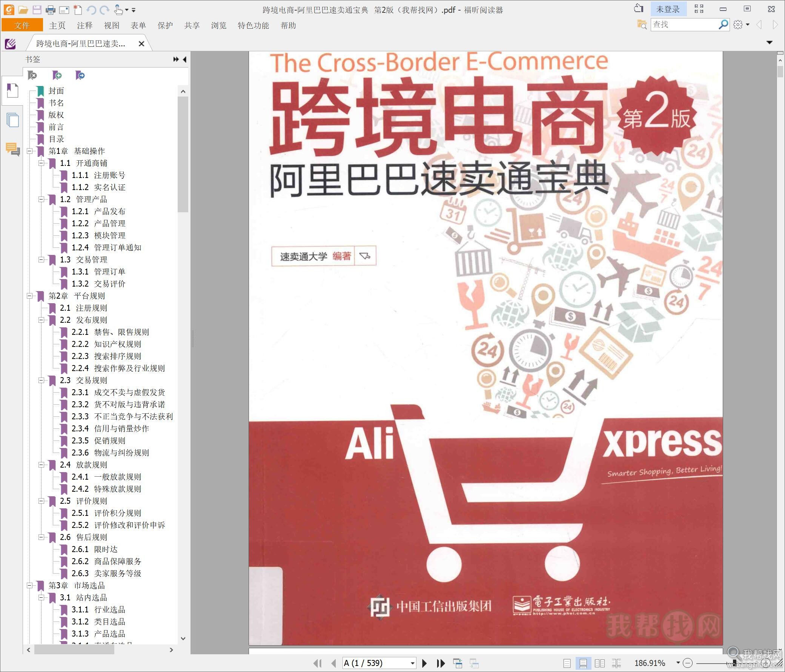Open the pages thumbnail sidebar panel
This screenshot has height=672, width=785.
12,120
